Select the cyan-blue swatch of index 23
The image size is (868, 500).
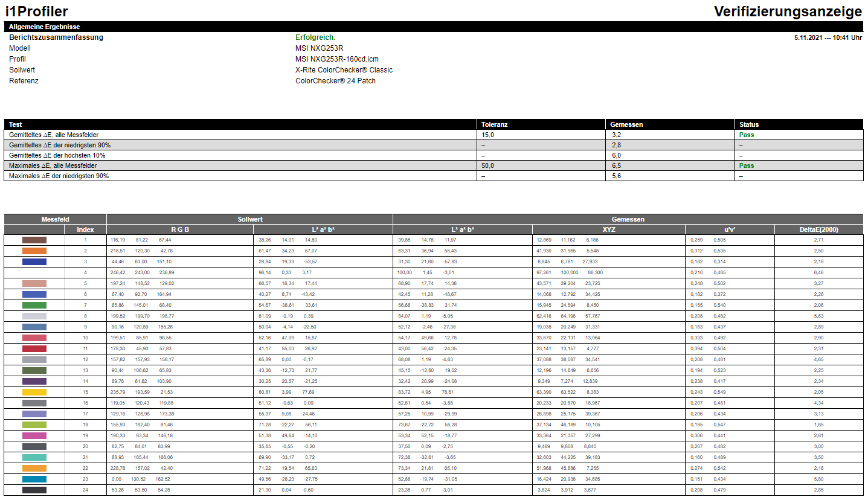(x=34, y=479)
